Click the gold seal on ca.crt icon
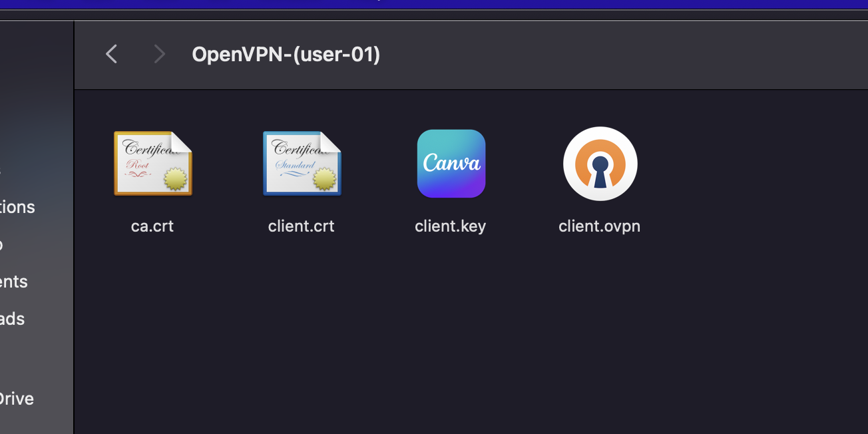Image resolution: width=868 pixels, height=434 pixels. click(174, 177)
